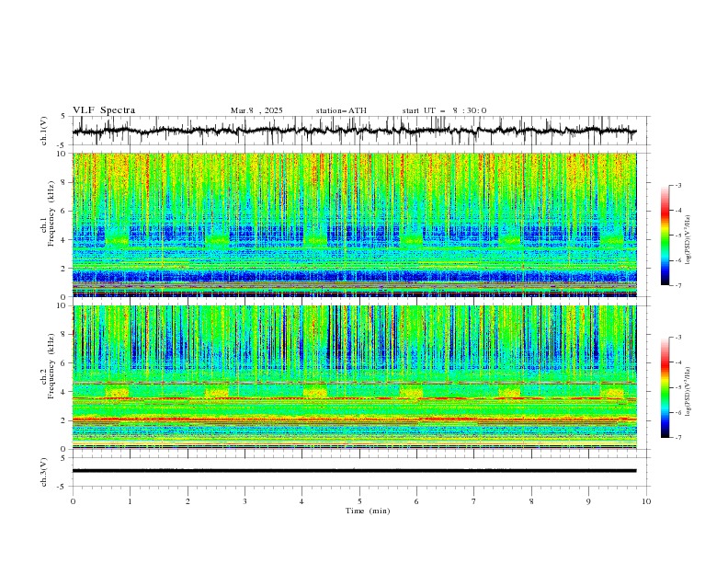Click the ch.2 color bar log(PSD) label
This screenshot has height=563, width=728.
688,392
